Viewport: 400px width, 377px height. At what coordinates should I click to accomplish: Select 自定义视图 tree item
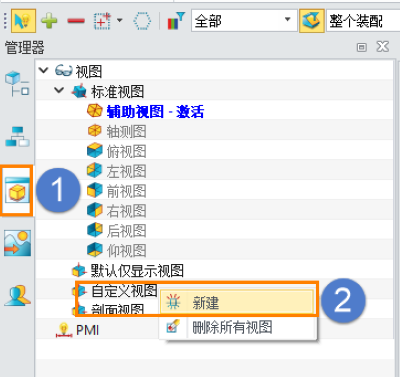pos(124,290)
